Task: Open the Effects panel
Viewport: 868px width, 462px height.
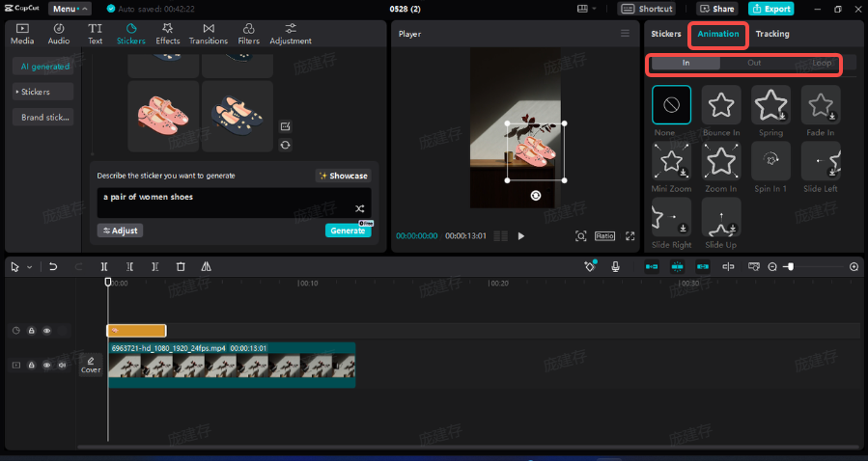Action: pos(168,34)
